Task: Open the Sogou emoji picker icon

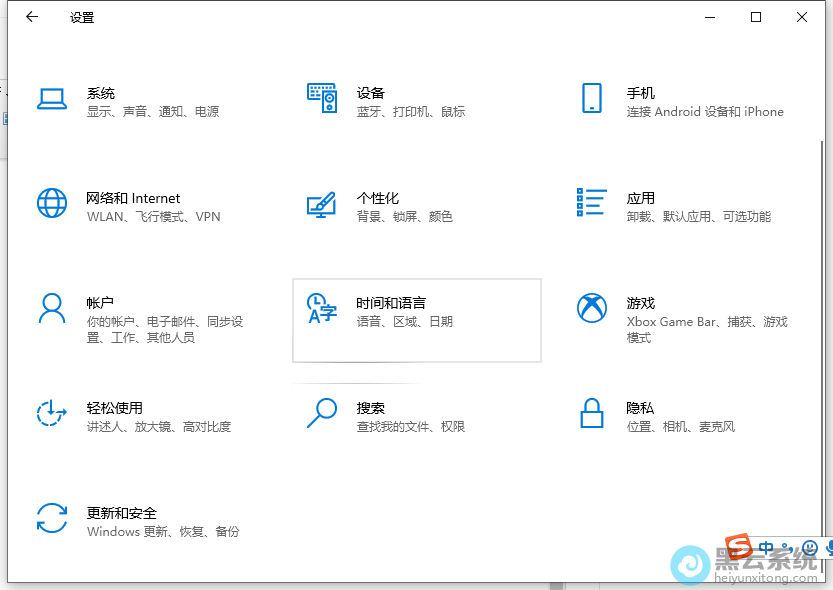Action: click(x=810, y=548)
